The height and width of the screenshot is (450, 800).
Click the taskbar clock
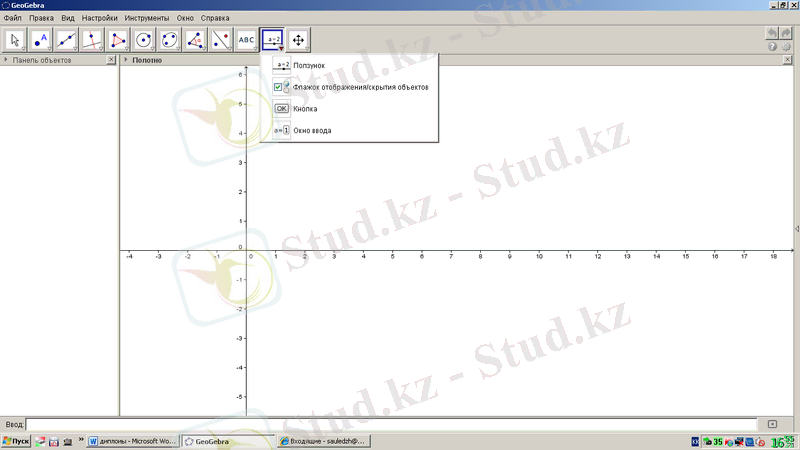[783, 442]
